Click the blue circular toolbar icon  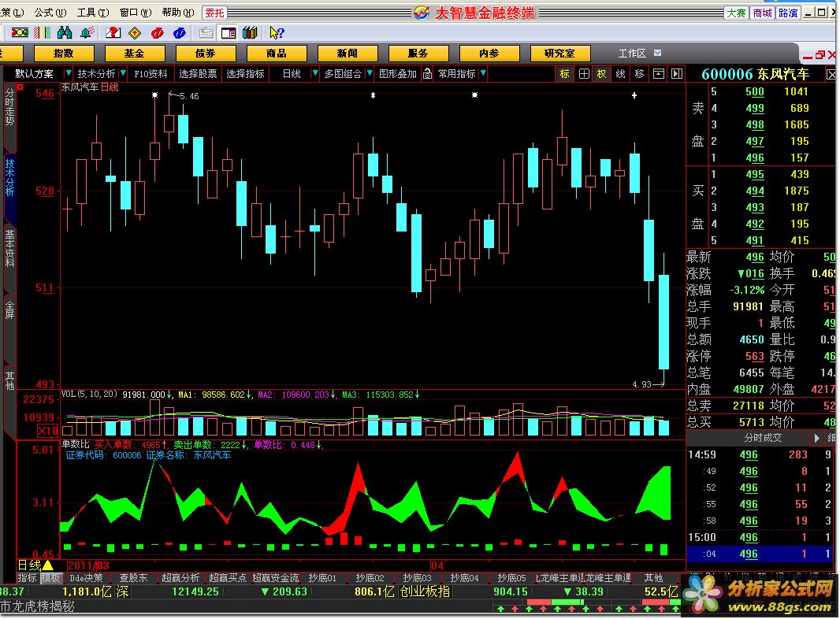[180, 33]
